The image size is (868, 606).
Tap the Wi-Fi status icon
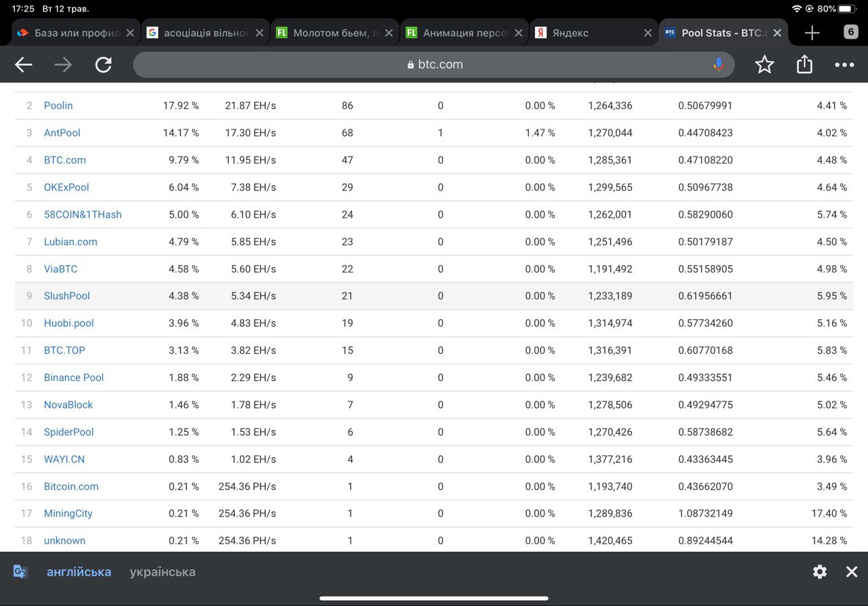click(796, 9)
